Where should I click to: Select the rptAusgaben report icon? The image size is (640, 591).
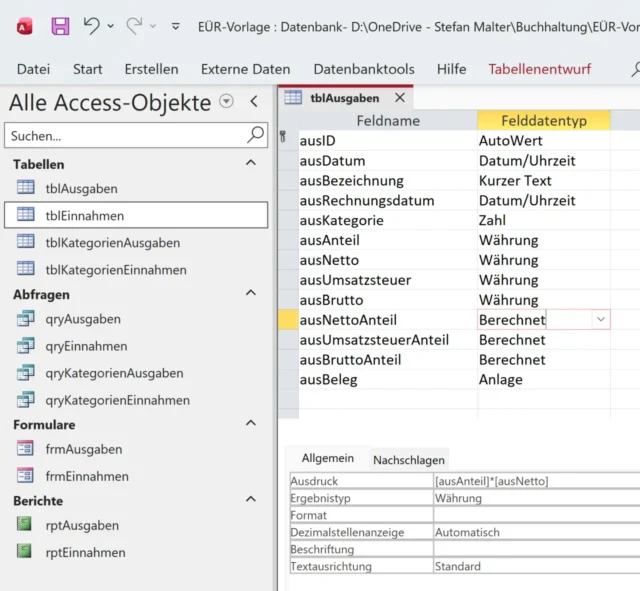tap(24, 524)
